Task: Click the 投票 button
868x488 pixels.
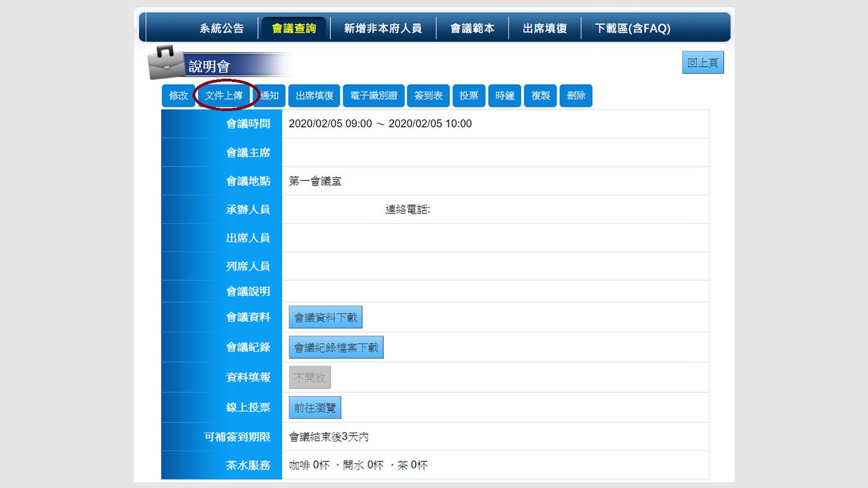Action: tap(469, 96)
